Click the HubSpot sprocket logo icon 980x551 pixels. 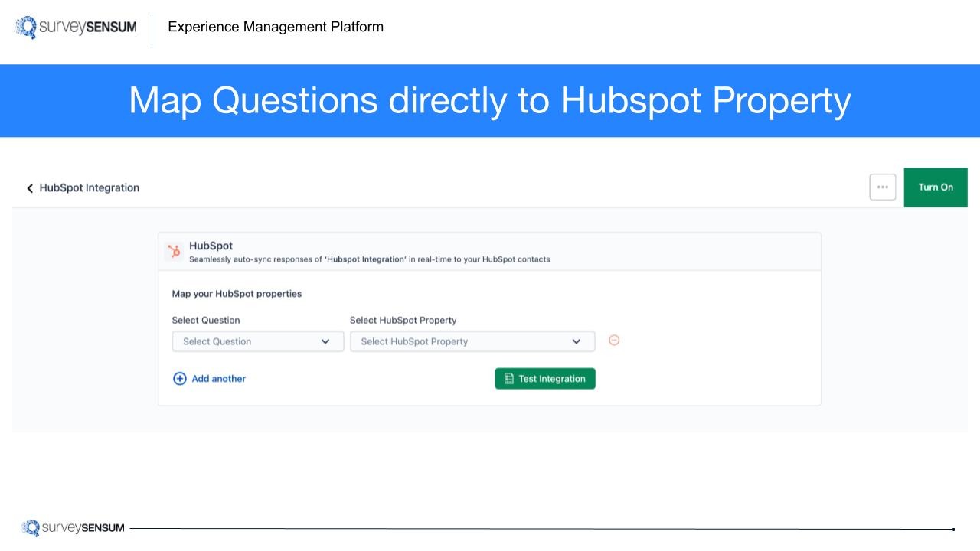(174, 251)
